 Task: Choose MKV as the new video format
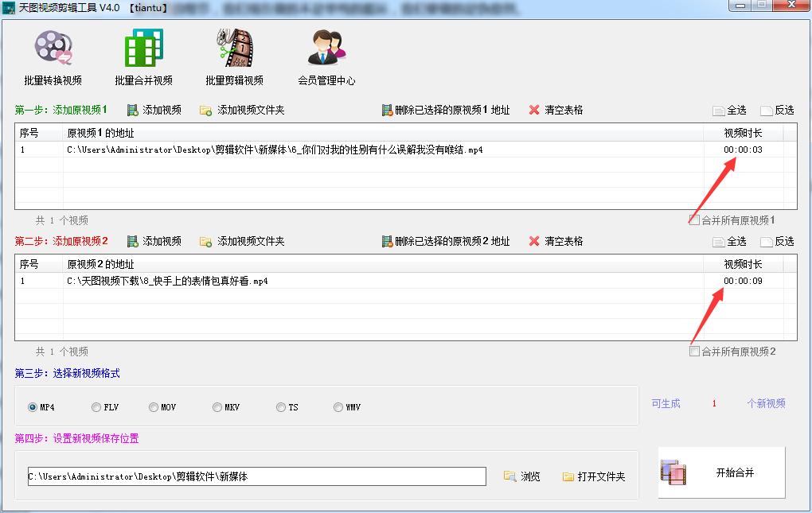[x=217, y=407]
